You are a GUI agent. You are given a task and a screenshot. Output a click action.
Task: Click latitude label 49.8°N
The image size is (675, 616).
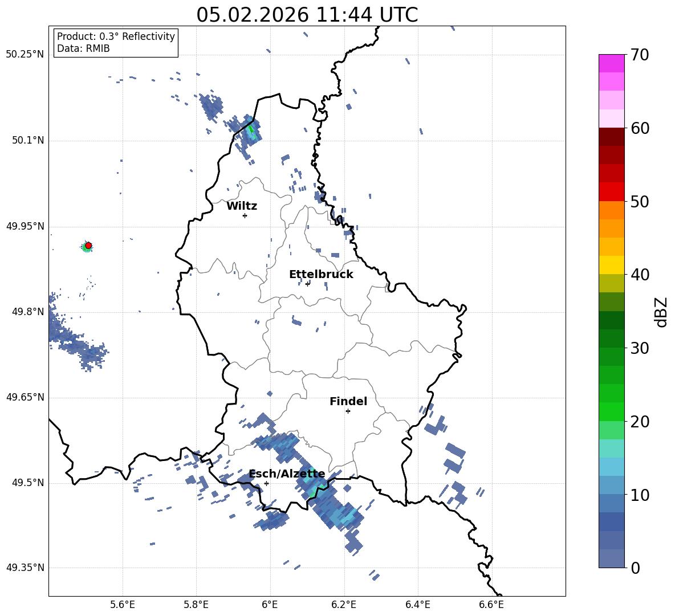pos(28,312)
